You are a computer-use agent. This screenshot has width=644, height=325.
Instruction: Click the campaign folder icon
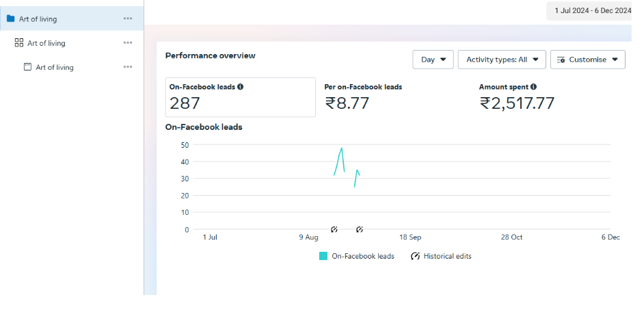pyautogui.click(x=10, y=18)
